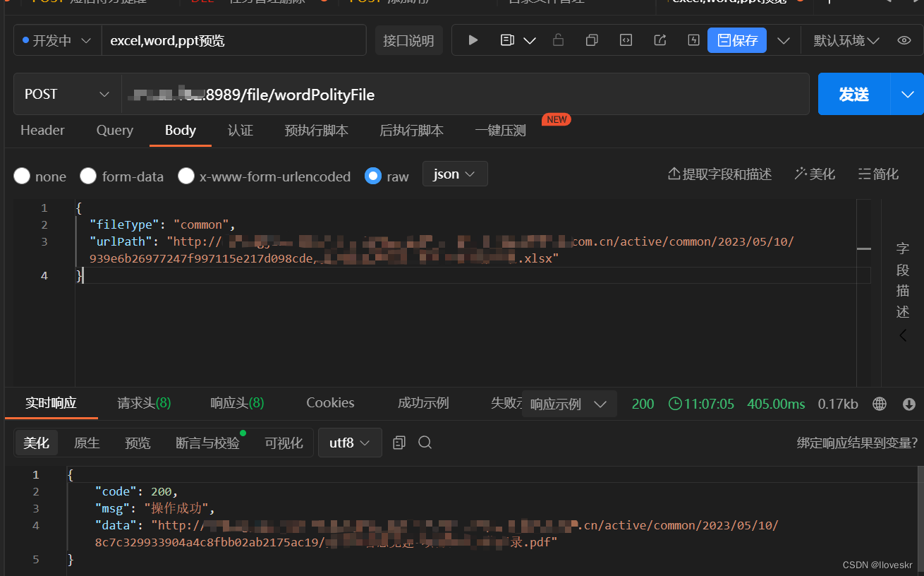924x576 pixels.
Task: Open the 断言与校验 view
Action: pyautogui.click(x=207, y=443)
